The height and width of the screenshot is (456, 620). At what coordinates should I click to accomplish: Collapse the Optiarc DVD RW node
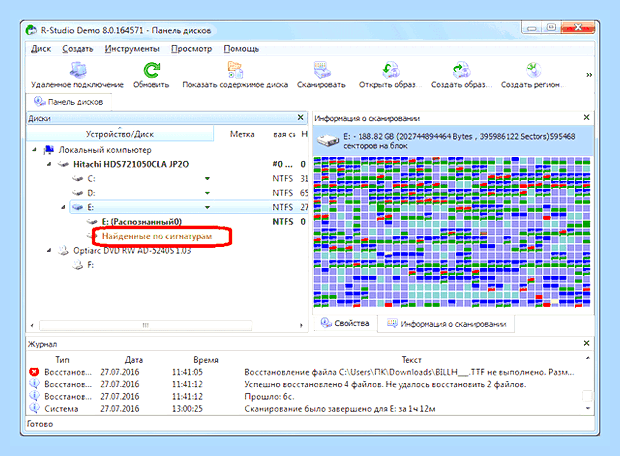click(x=49, y=250)
